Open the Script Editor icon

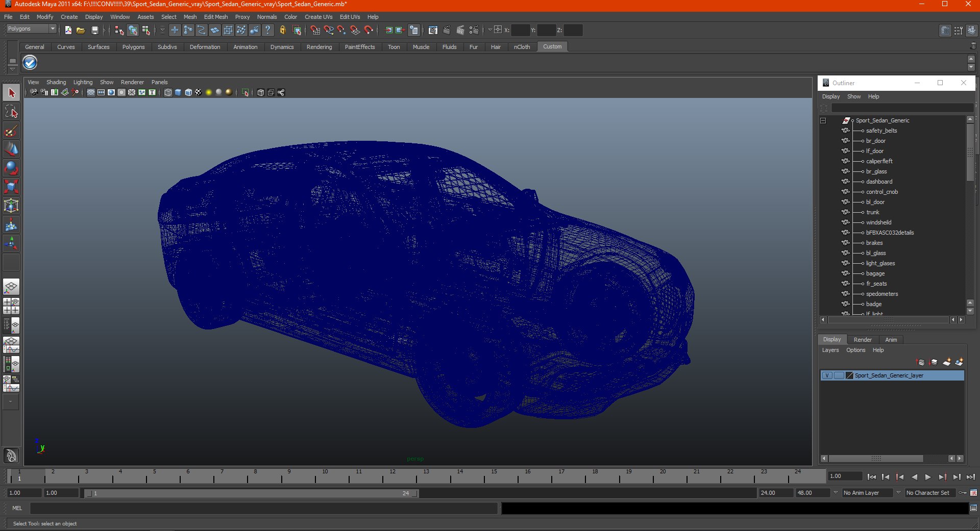[973, 508]
